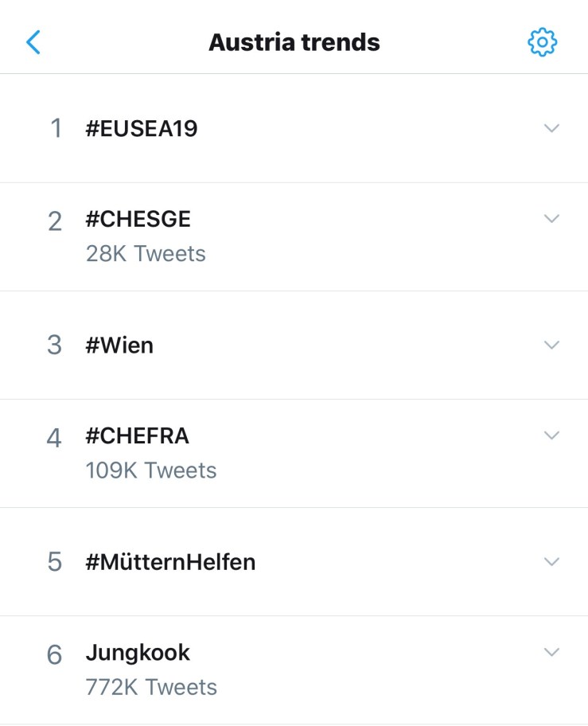
Task: Open the Jungkook trending topic
Action: click(x=138, y=653)
